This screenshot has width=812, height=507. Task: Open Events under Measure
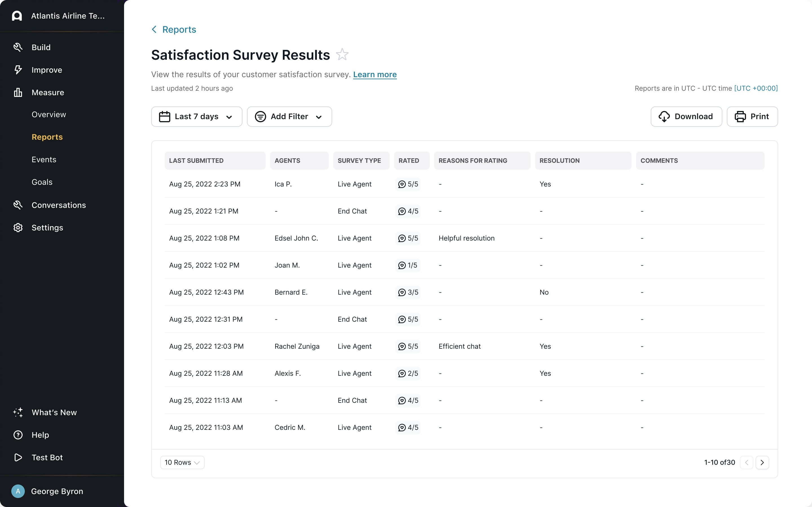[x=44, y=160]
